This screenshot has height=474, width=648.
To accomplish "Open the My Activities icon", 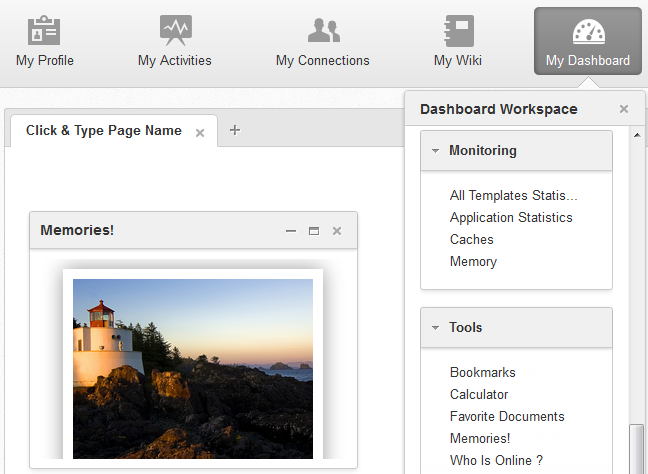I will coord(175,30).
